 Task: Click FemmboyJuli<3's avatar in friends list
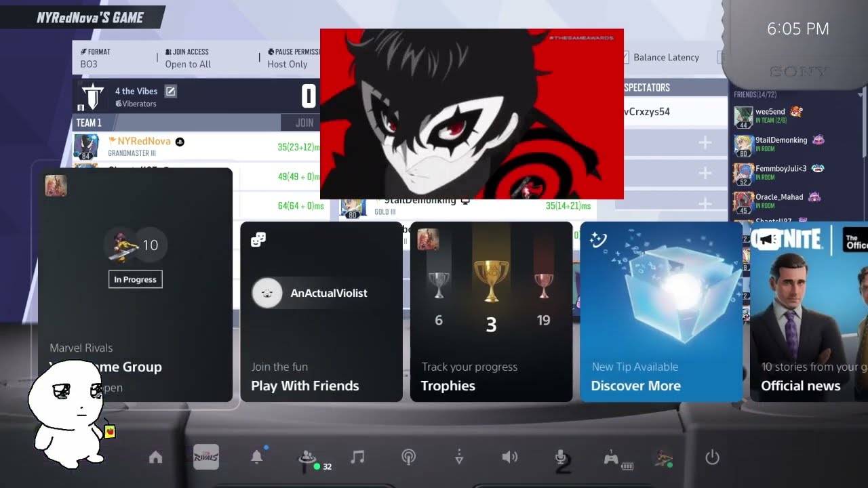pyautogui.click(x=743, y=174)
